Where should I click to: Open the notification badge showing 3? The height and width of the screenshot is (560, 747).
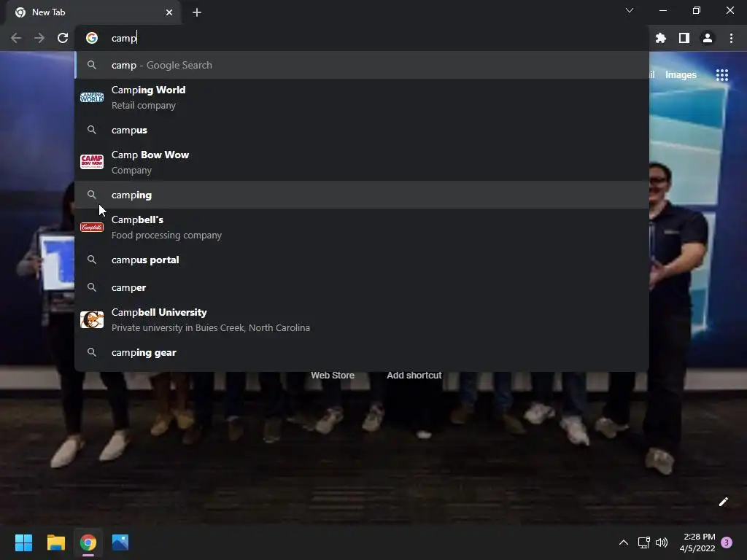tap(727, 542)
